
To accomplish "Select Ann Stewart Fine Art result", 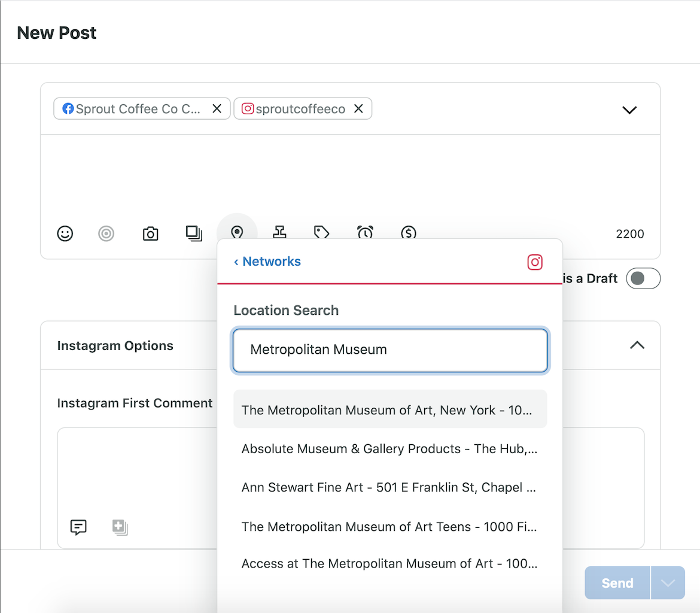I will [x=390, y=487].
